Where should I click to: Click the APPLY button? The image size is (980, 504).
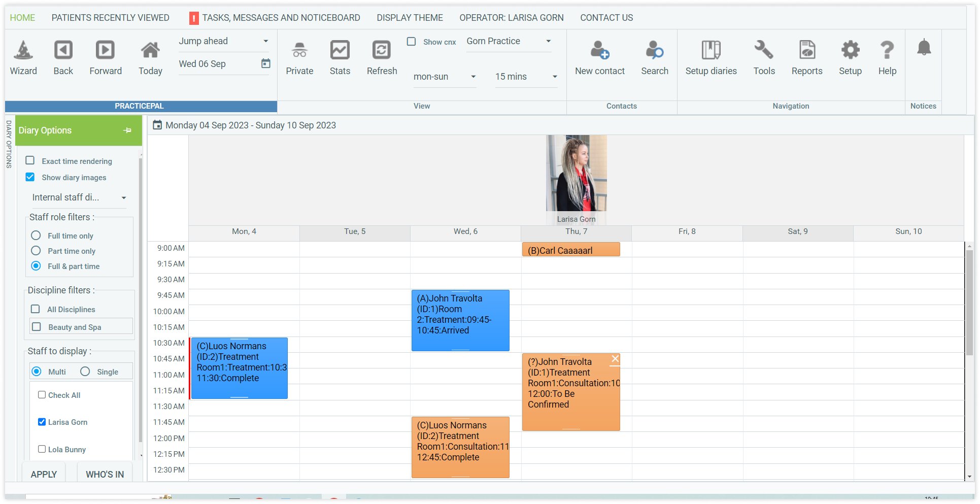tap(44, 474)
